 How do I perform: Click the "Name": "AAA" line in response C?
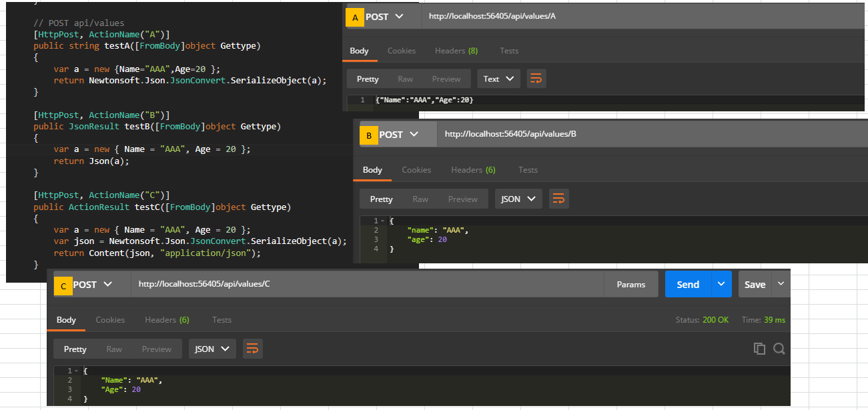tap(131, 380)
